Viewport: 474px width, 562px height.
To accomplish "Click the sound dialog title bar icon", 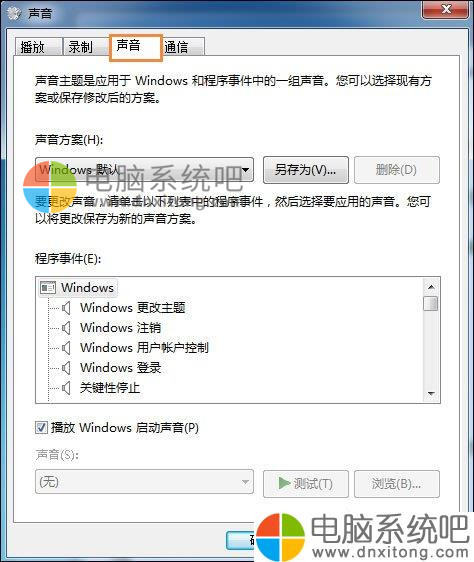I will (x=14, y=14).
